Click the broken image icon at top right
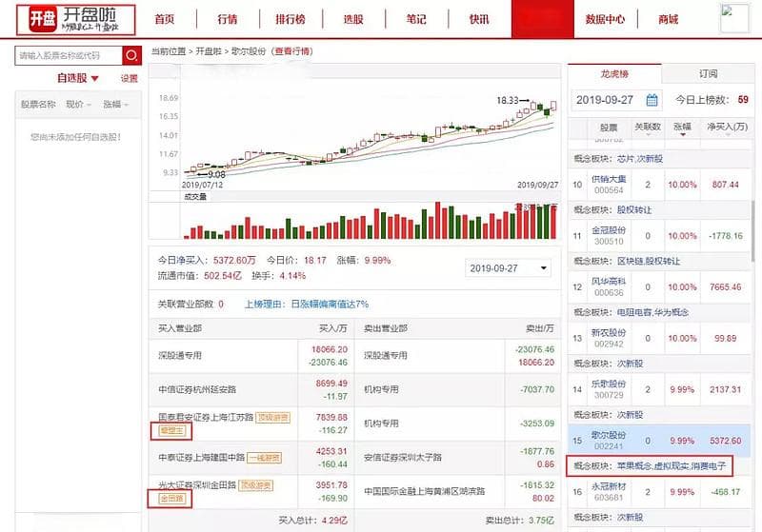 [734, 18]
